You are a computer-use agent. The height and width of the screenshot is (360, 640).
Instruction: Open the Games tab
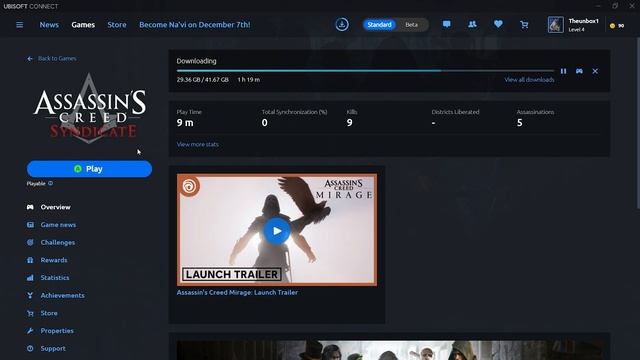[83, 24]
